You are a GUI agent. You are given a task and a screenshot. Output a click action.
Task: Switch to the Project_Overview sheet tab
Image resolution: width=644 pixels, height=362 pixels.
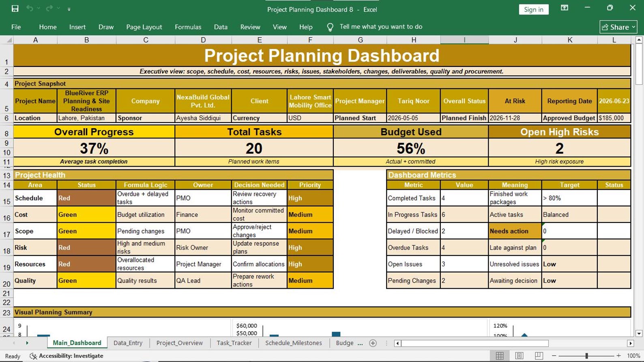179,343
